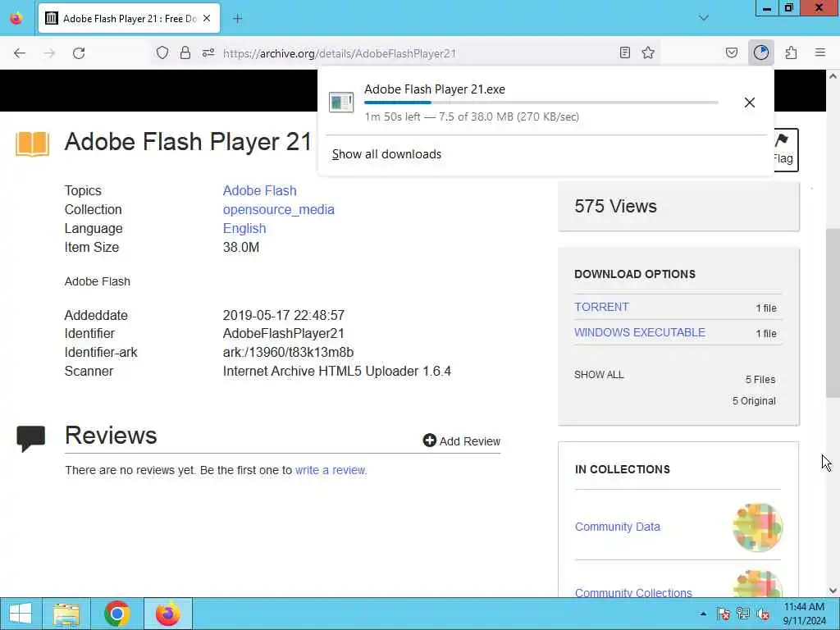The width and height of the screenshot is (840, 630).
Task: Open the English language link
Action: (x=244, y=228)
